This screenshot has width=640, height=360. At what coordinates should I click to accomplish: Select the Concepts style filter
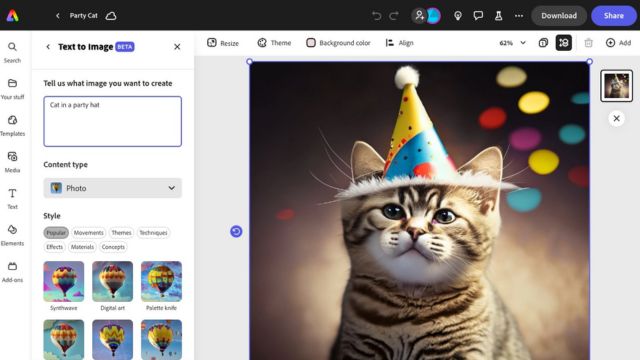[113, 247]
